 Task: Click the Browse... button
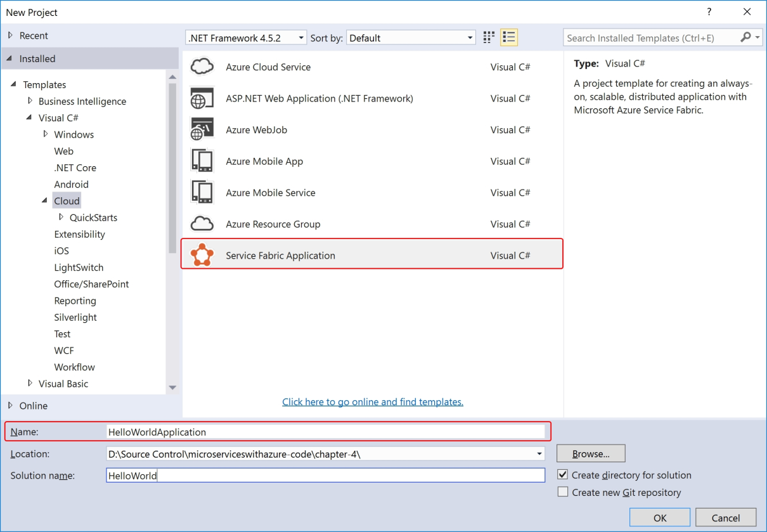pyautogui.click(x=591, y=453)
